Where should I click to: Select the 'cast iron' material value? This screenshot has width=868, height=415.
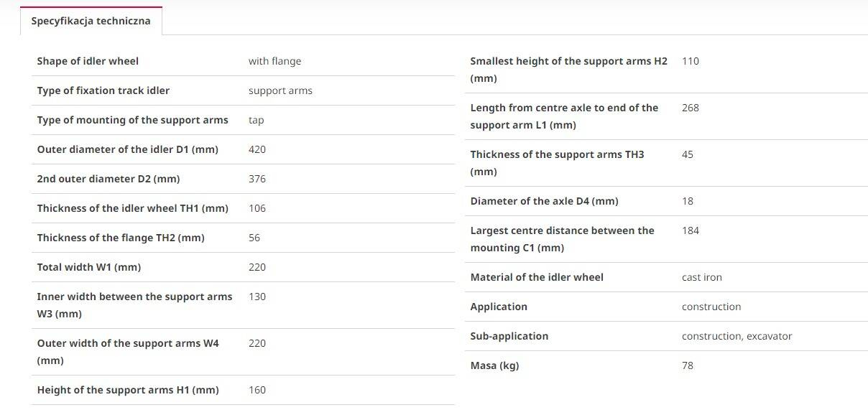pyautogui.click(x=702, y=277)
